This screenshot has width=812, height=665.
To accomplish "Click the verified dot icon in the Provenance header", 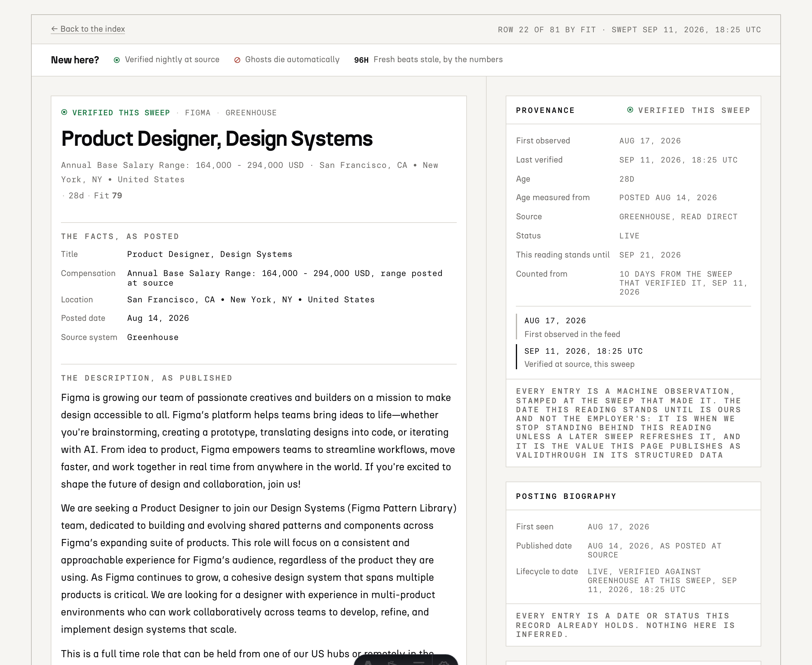I will point(630,110).
